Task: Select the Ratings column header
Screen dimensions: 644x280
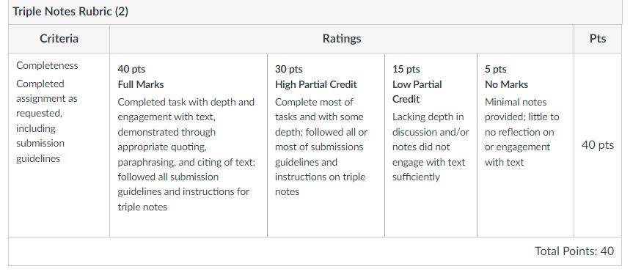Action: (341, 39)
